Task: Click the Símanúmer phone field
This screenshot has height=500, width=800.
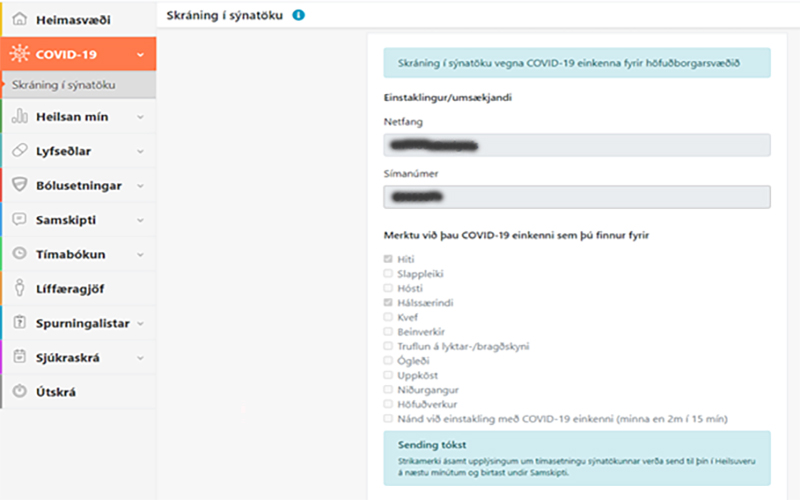Action: (x=577, y=197)
